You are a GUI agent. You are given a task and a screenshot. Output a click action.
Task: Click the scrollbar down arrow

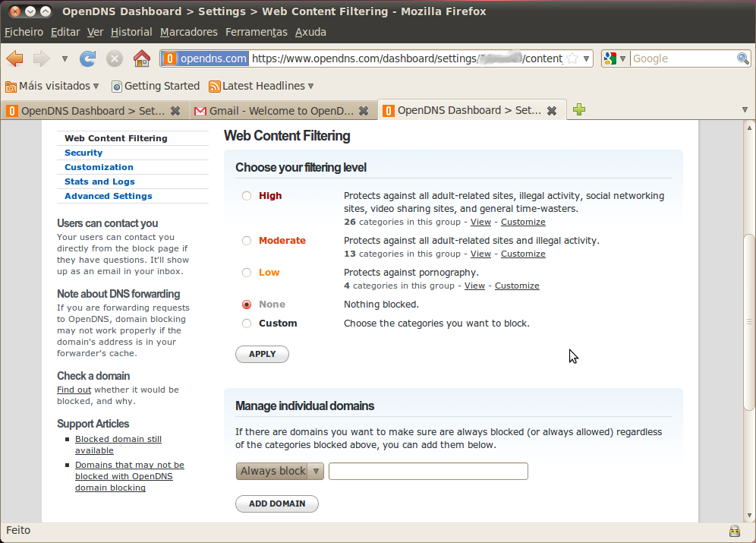pos(749,516)
